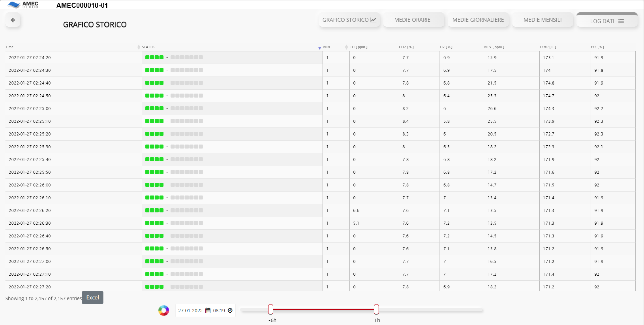This screenshot has width=644, height=325.
Task: Open the AMEC Cloud logo
Action: (x=23, y=5)
